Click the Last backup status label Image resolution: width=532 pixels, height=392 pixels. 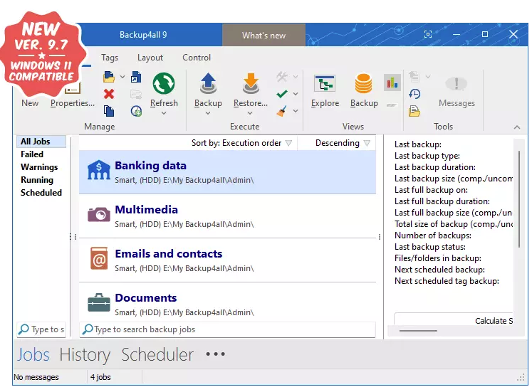430,247
